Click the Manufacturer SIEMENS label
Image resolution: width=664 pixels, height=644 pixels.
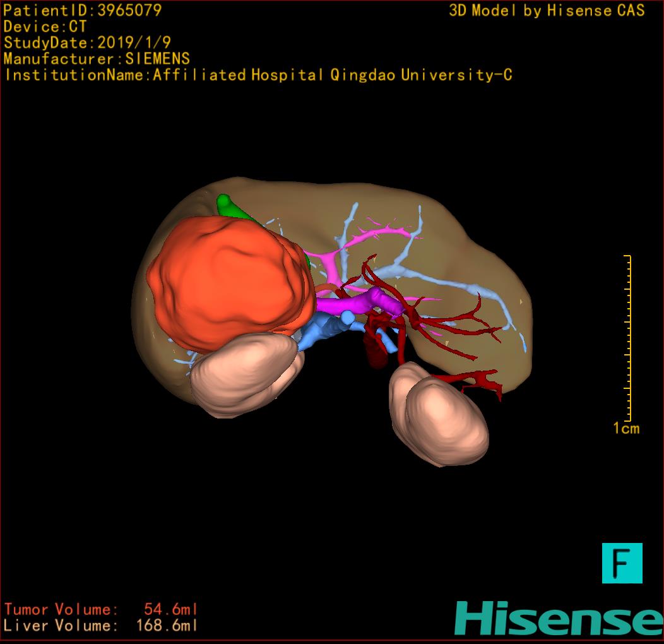[x=97, y=59]
